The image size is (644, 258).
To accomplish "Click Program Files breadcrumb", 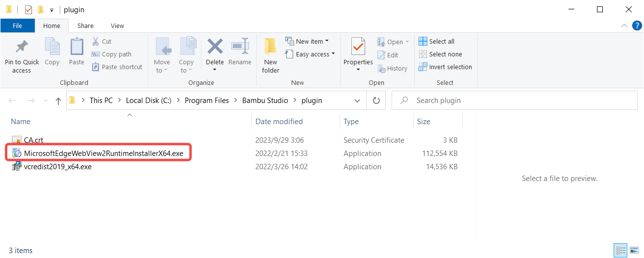I will [x=207, y=101].
